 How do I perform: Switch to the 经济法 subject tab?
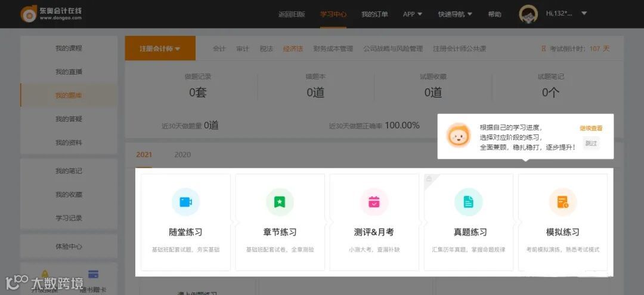point(293,48)
